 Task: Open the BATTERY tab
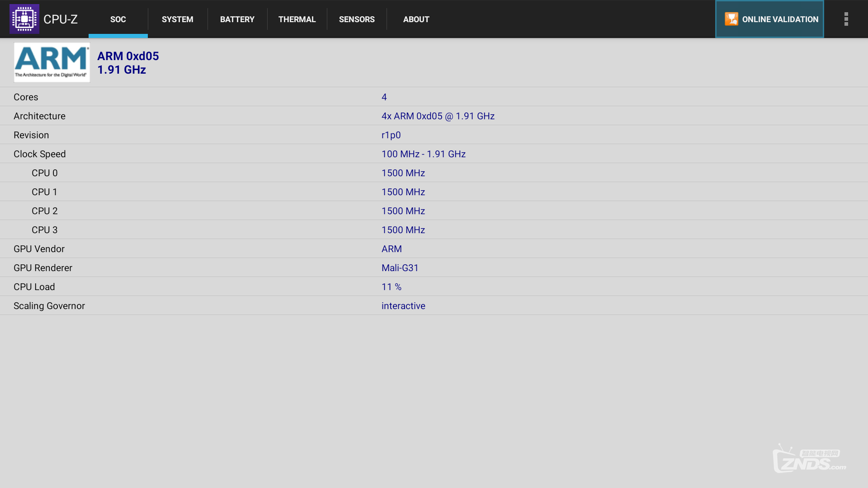click(237, 19)
